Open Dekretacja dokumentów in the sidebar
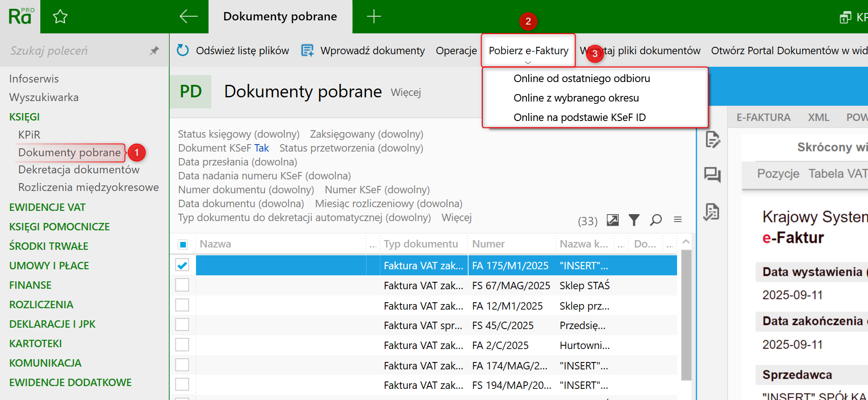Image resolution: width=868 pixels, height=400 pixels. click(79, 170)
